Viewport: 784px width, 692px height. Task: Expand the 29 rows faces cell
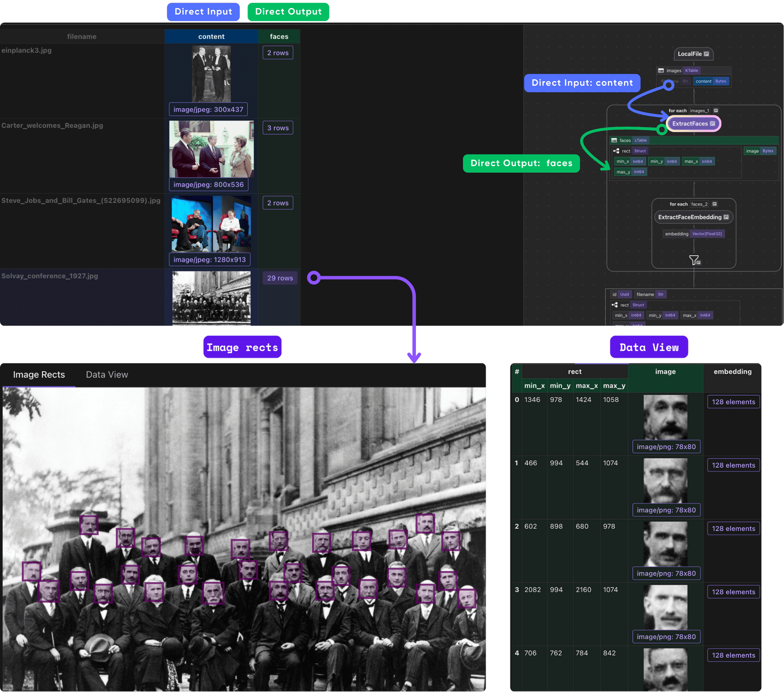280,278
